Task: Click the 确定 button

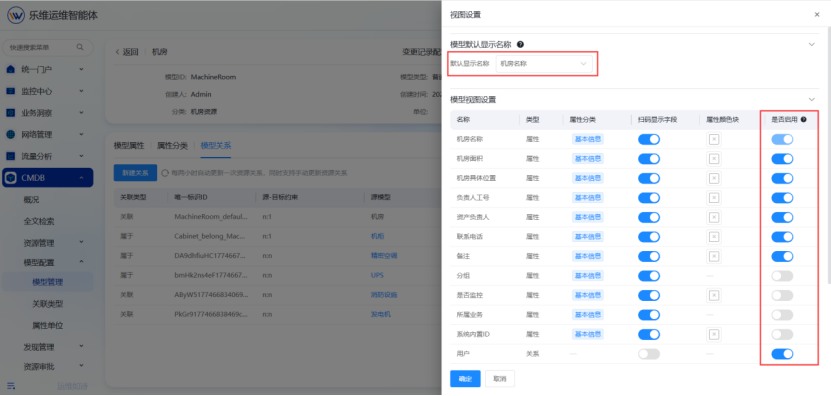Action: pyautogui.click(x=465, y=379)
